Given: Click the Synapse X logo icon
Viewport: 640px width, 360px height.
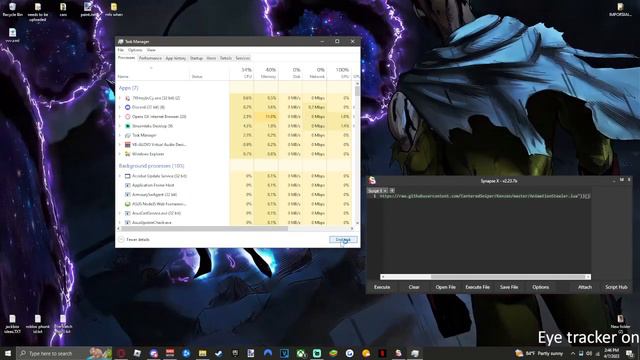Looking at the screenshot, I should click(x=372, y=180).
